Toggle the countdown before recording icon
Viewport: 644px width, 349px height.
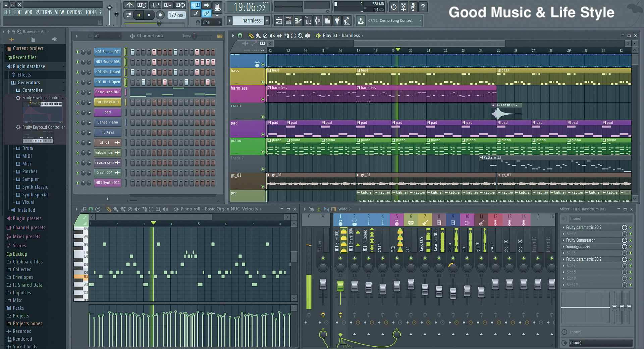pos(155,5)
